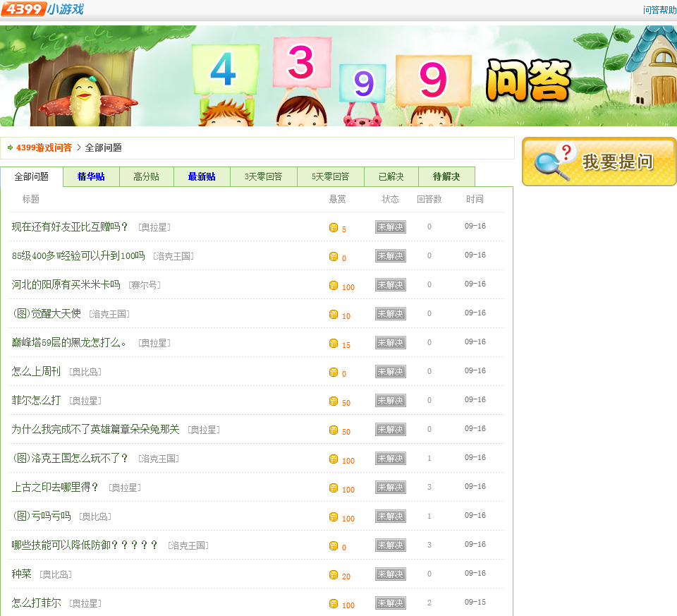Screen dimensions: 677x616
Task: Click the 时间 column header
Action: click(x=475, y=199)
